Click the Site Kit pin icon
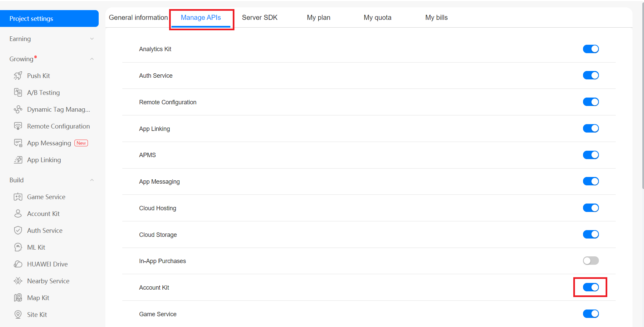644x327 pixels. 18,315
